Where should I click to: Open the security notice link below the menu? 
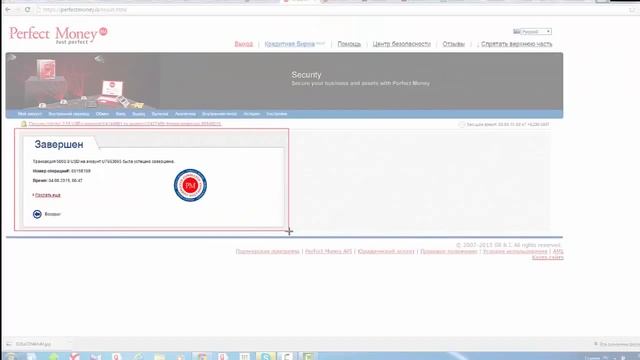click(125, 124)
